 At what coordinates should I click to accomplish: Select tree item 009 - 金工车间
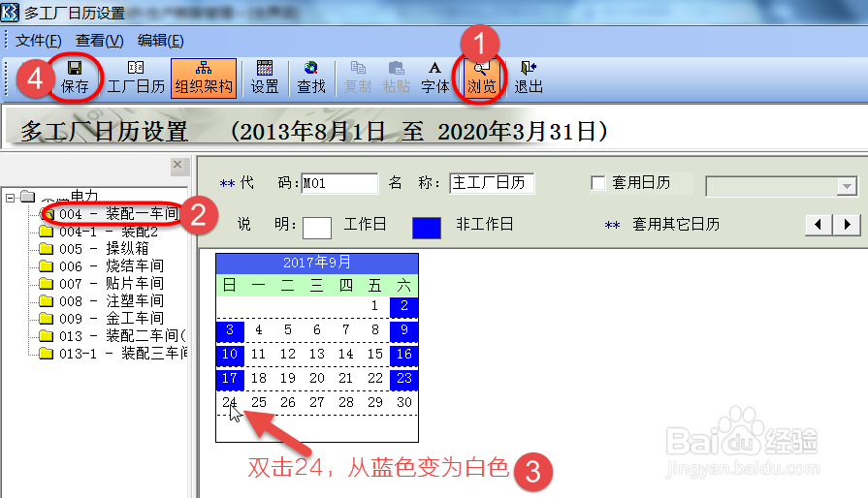[x=112, y=319]
